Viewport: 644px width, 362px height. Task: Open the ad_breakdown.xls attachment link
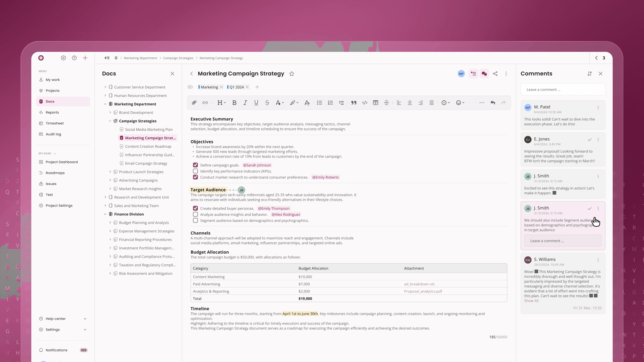click(x=419, y=284)
